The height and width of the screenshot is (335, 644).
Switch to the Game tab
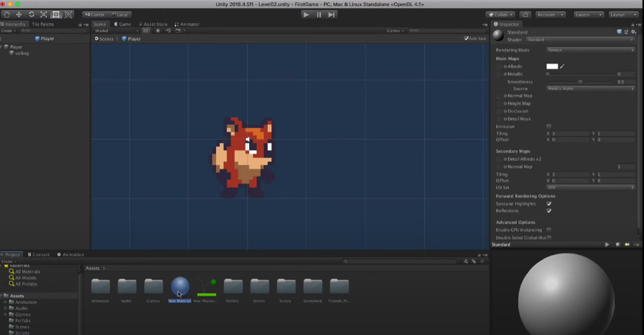pos(122,24)
